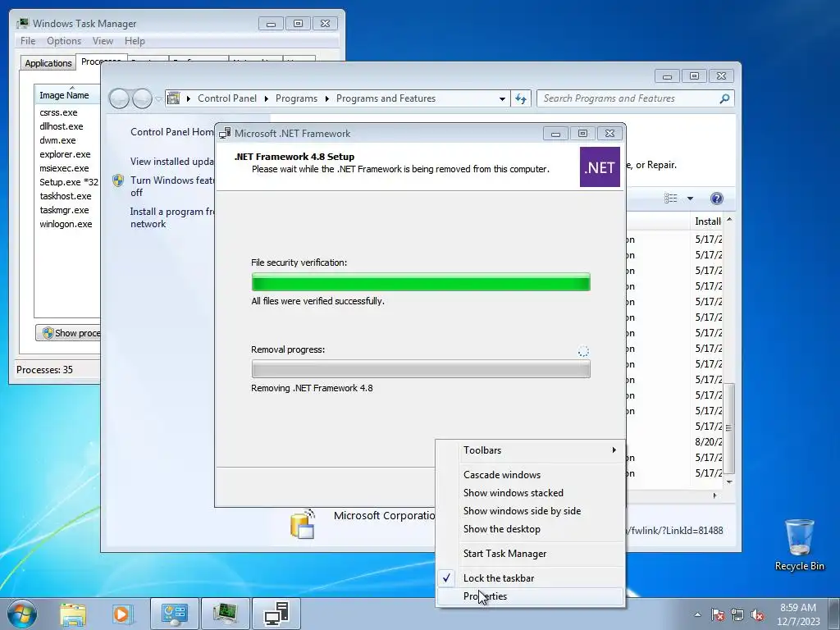Viewport: 840px width, 630px height.
Task: Switch to the Task Manager taskbar button
Action: (225, 614)
